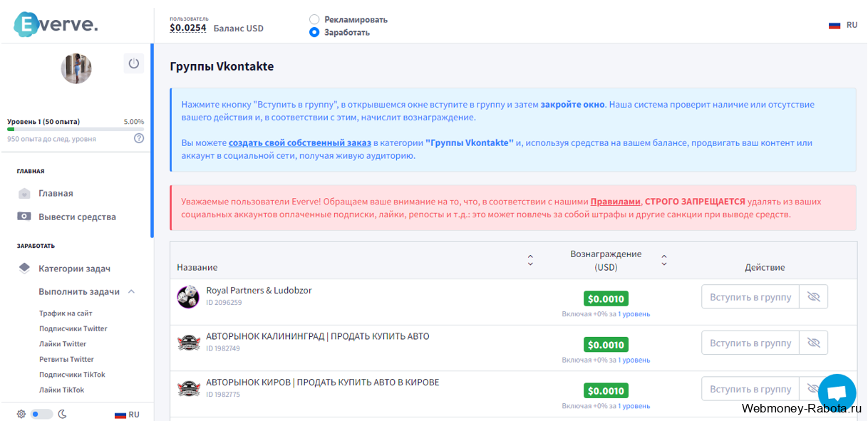Click 1 уровень link in КАЛИНИНГРАД row
The height and width of the screenshot is (421, 868).
tap(634, 360)
